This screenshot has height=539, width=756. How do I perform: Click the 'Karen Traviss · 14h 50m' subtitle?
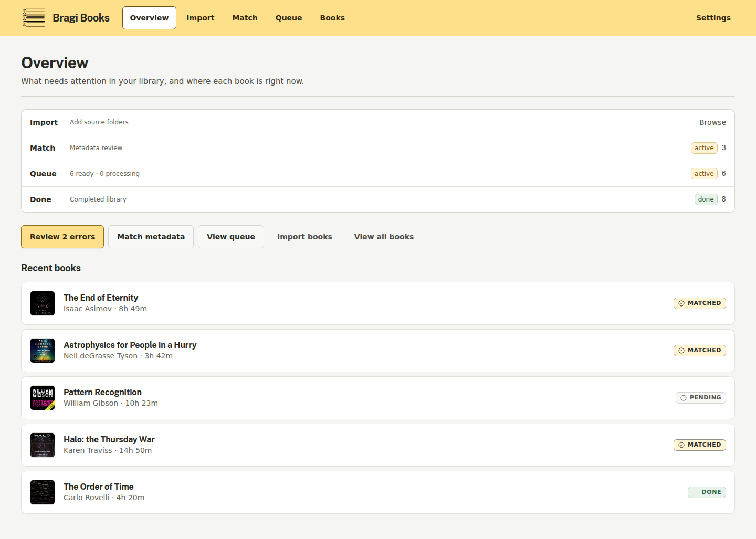108,450
